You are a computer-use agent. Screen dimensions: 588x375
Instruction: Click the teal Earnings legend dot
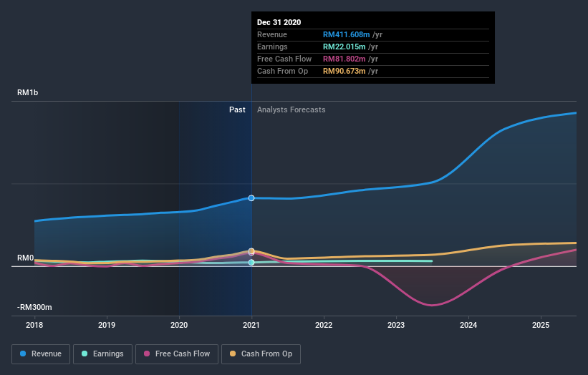tap(85, 354)
